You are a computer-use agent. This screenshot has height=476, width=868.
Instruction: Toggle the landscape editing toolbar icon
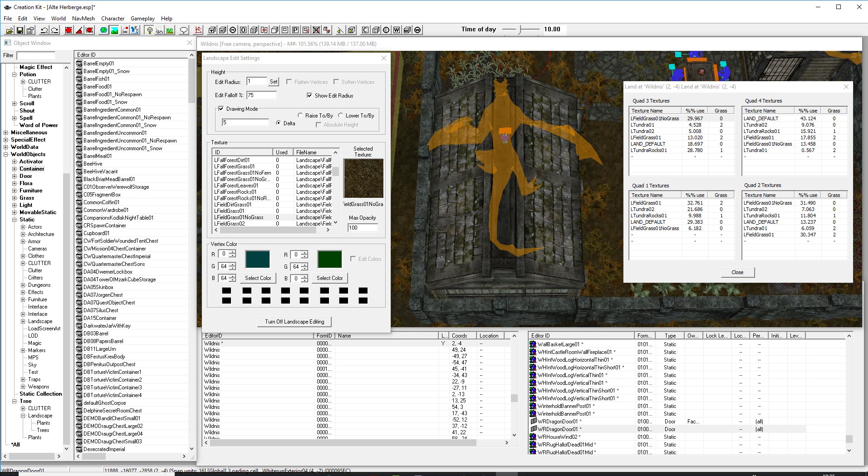click(114, 30)
